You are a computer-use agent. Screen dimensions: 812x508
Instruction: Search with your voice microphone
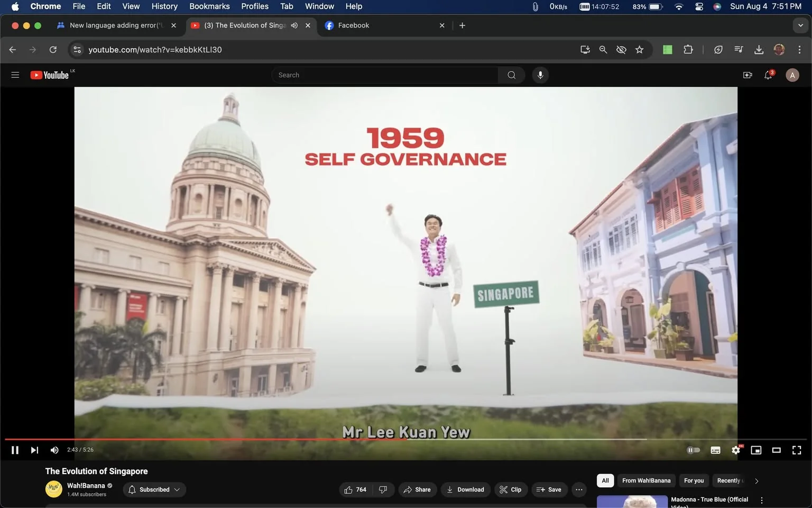[540, 75]
